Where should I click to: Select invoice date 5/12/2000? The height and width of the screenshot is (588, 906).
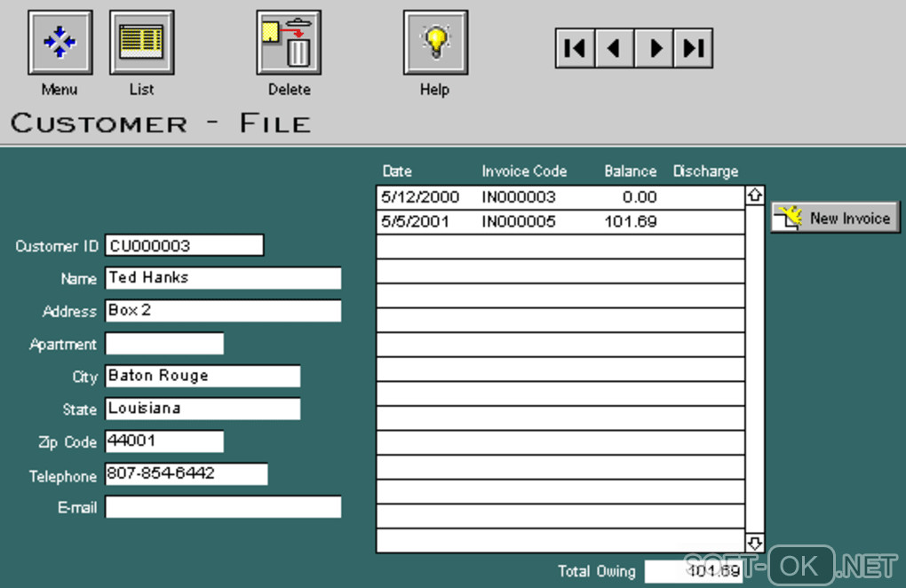420,197
